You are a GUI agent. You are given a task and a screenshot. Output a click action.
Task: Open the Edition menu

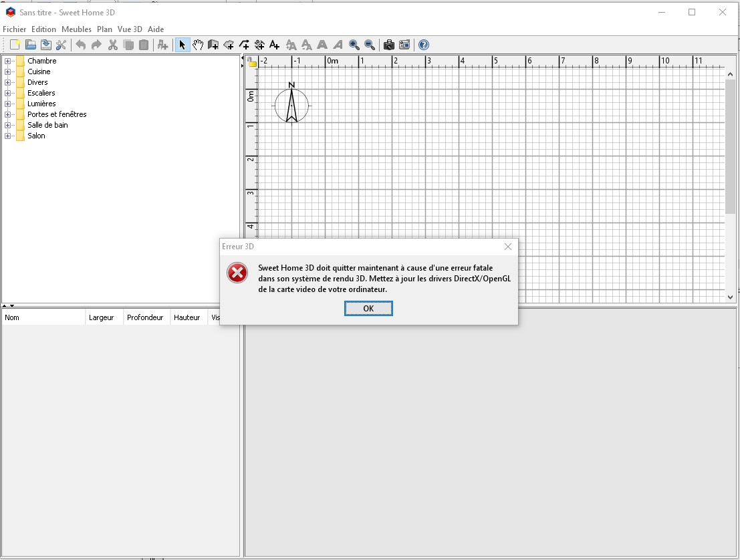click(x=44, y=29)
